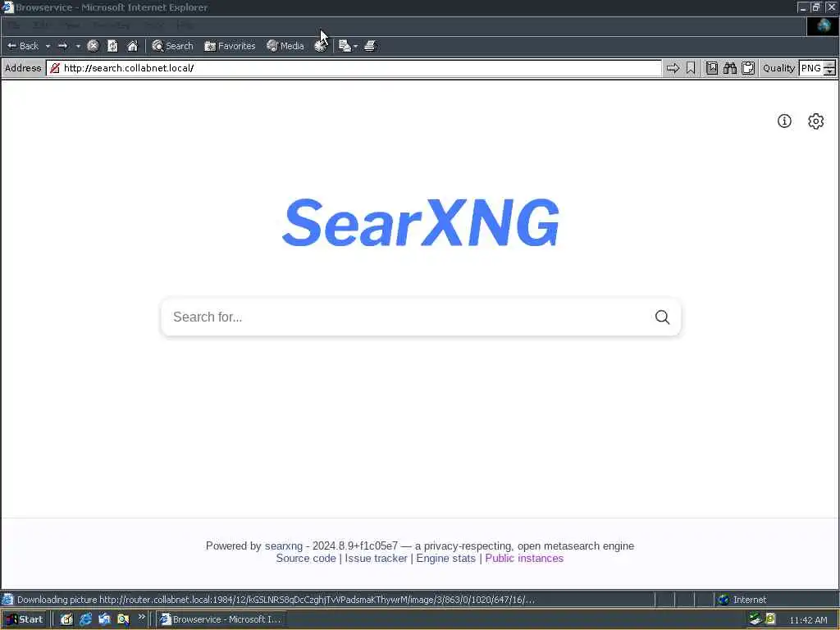This screenshot has width=840, height=630.
Task: Click the magnifier folder quick launch icon
Action: coord(123,619)
